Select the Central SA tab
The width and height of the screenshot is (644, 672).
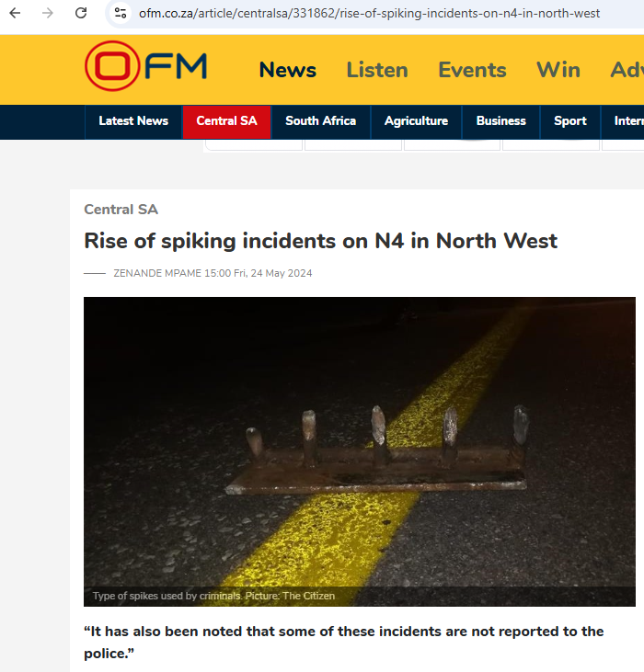pyautogui.click(x=227, y=121)
